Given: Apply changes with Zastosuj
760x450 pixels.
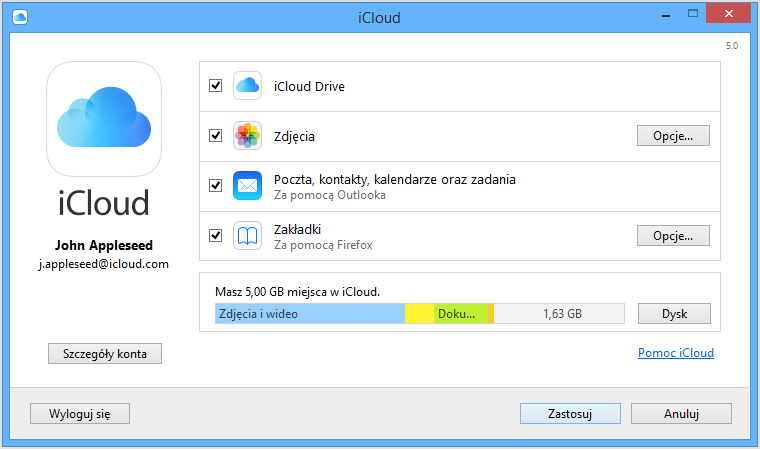Looking at the screenshot, I should tap(570, 414).
